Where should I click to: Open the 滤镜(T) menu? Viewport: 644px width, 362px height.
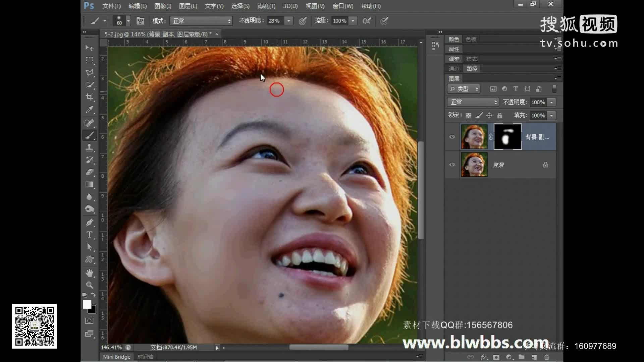point(266,6)
